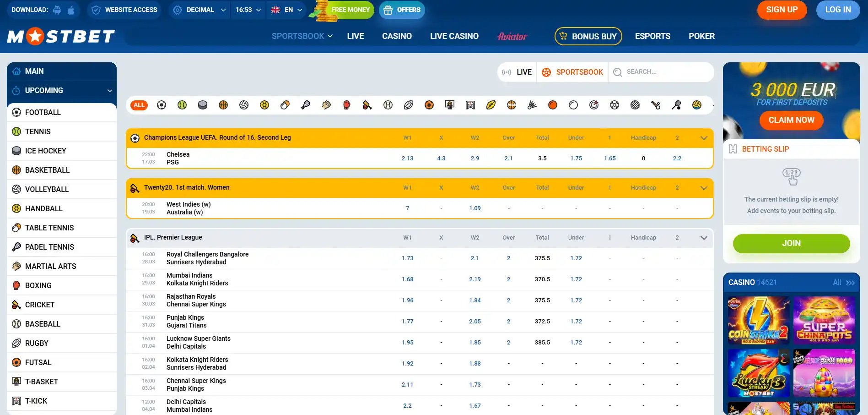
Task: Download the Android app via robot icon
Action: coord(57,10)
